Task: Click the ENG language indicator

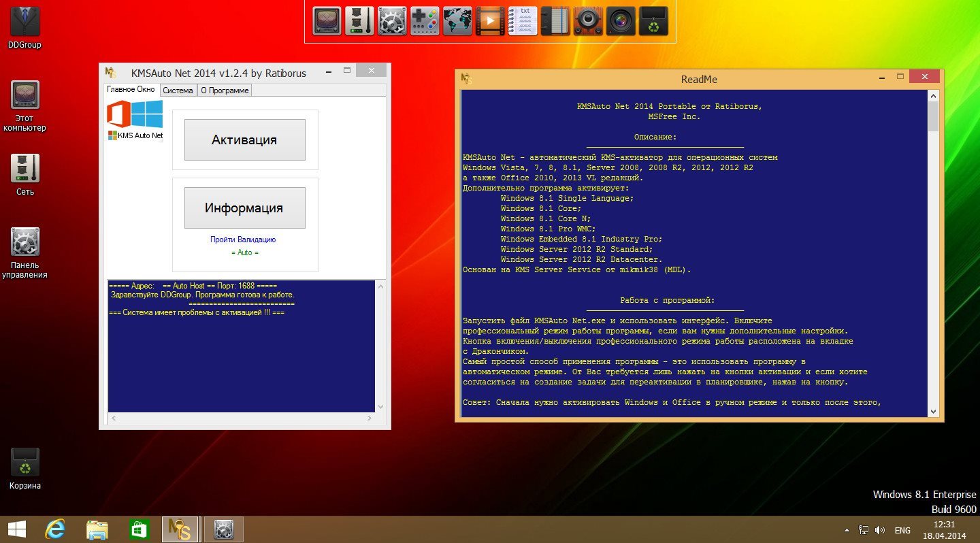Action: click(902, 529)
